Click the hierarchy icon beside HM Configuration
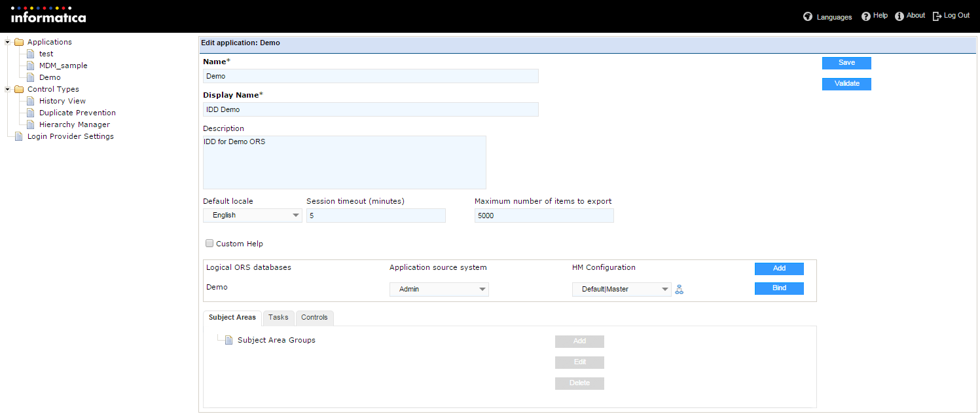Image resolution: width=980 pixels, height=416 pixels. point(679,290)
